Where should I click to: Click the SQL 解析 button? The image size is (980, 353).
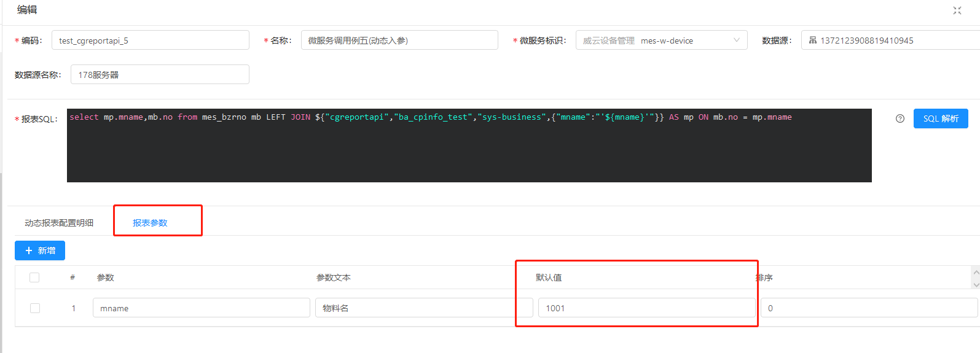tap(941, 118)
